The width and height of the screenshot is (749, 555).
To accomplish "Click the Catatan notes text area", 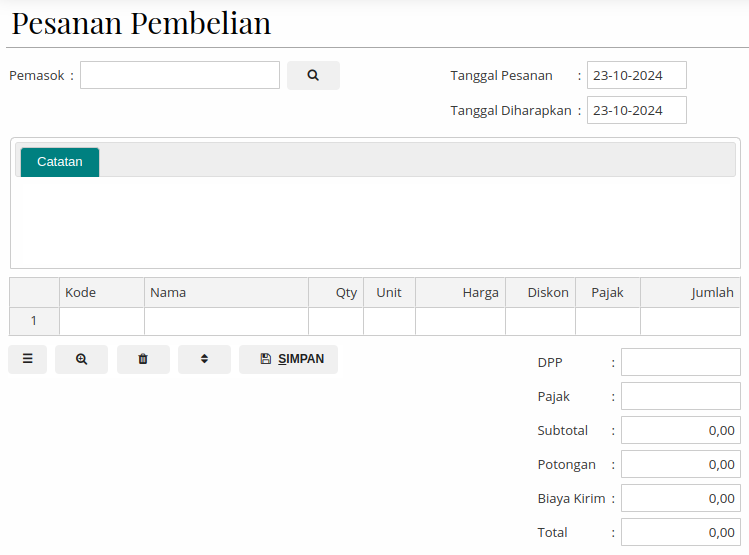I will click(375, 221).
